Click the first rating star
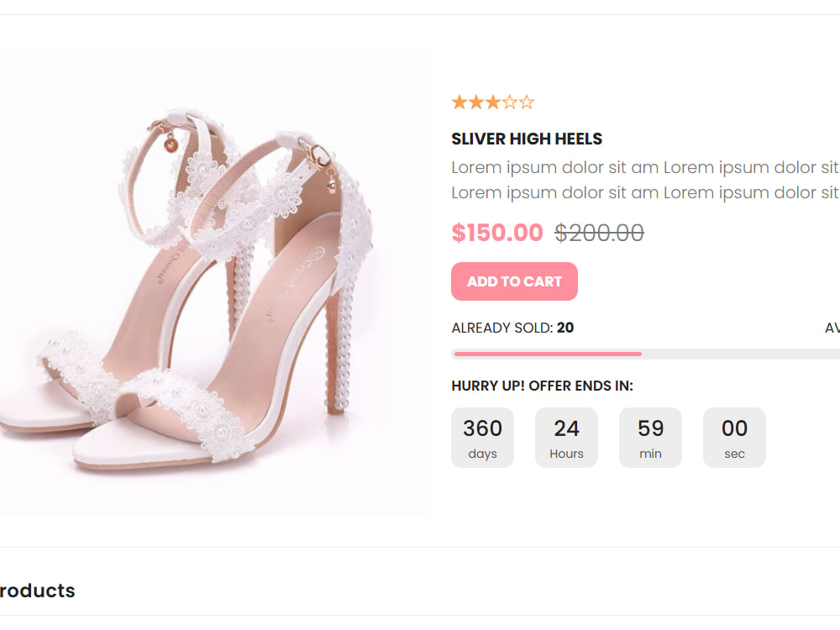The image size is (840, 630). click(x=459, y=102)
